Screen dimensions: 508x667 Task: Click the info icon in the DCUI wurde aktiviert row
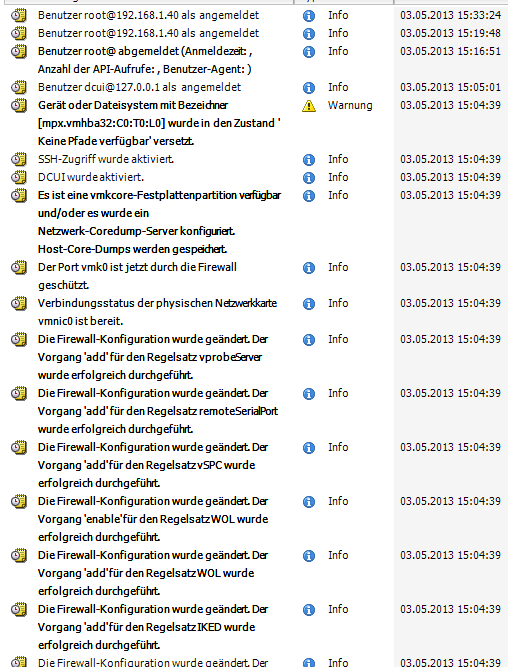[x=309, y=177]
